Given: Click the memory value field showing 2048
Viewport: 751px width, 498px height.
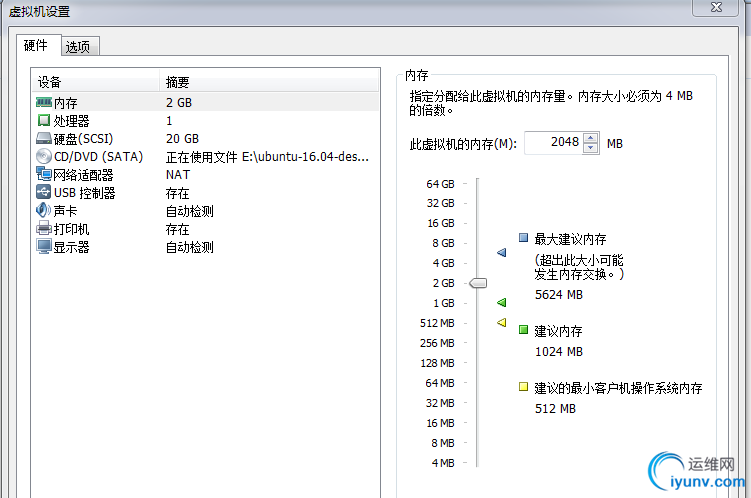Looking at the screenshot, I should coord(554,143).
